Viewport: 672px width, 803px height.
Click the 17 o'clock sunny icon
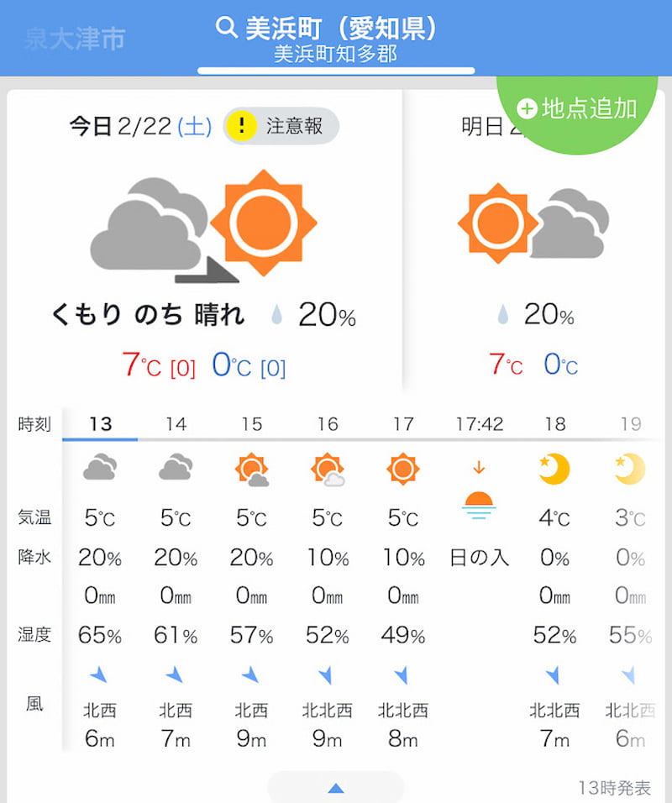403,468
